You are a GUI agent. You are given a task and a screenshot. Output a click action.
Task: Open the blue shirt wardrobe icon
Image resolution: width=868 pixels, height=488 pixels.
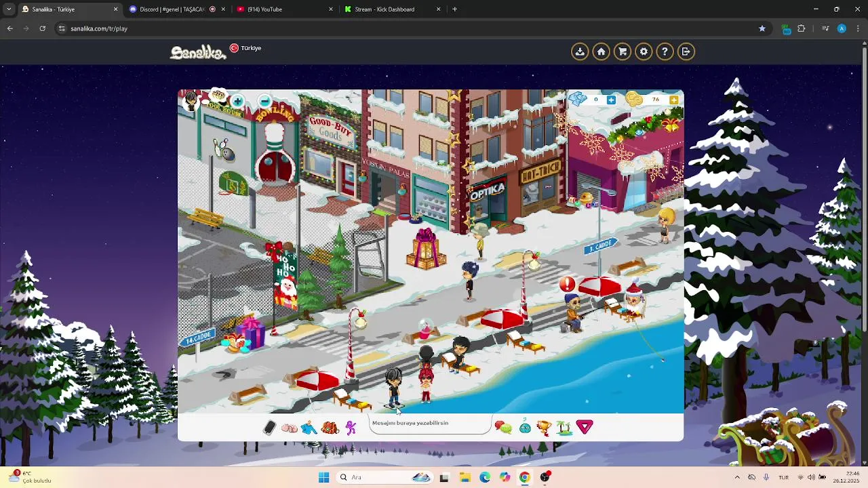coord(309,428)
